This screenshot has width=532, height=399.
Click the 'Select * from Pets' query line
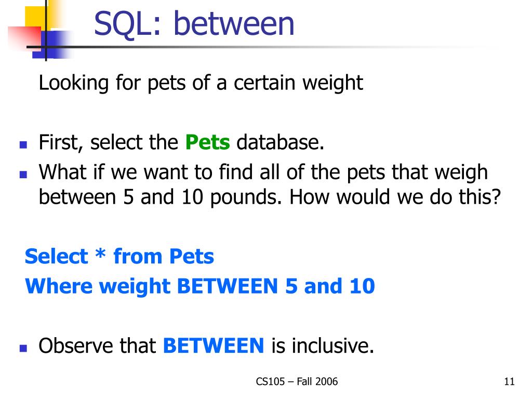pyautogui.click(x=119, y=256)
